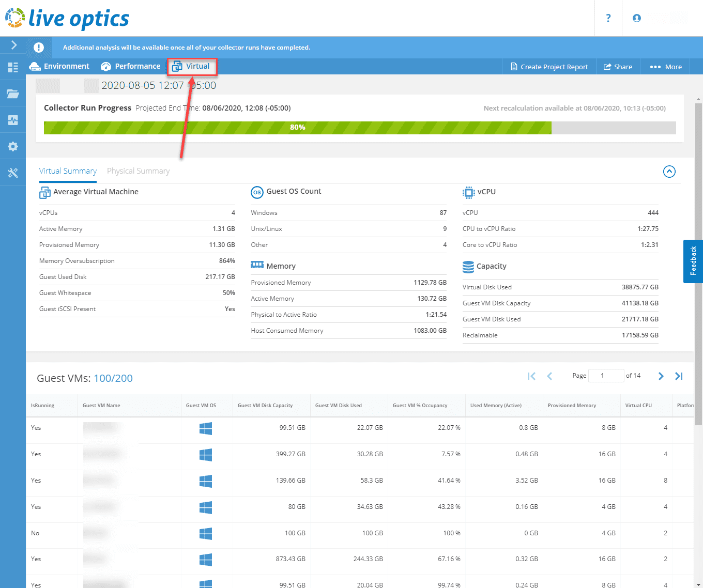Open settings gear icon in sidebar
Screen dimensions: 703x588
(x=13, y=147)
